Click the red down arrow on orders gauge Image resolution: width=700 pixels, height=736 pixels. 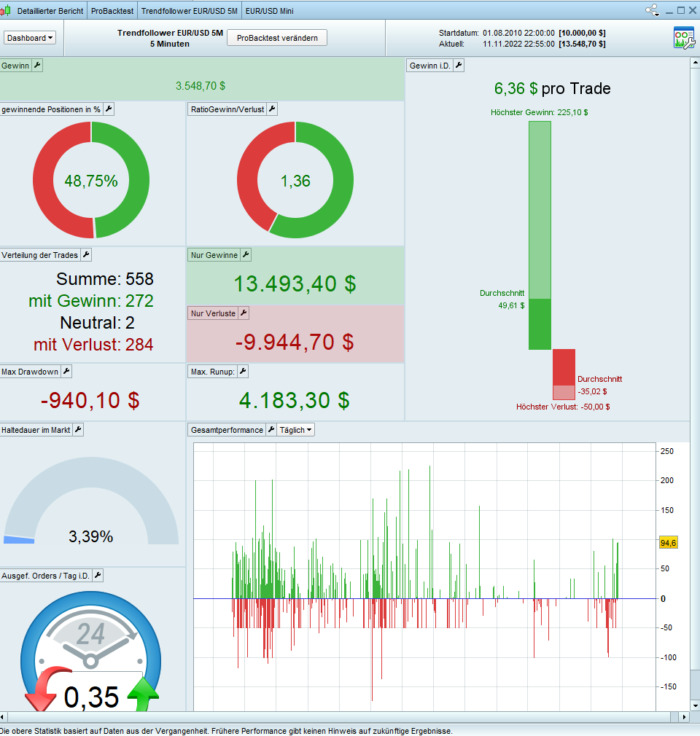pos(47,689)
